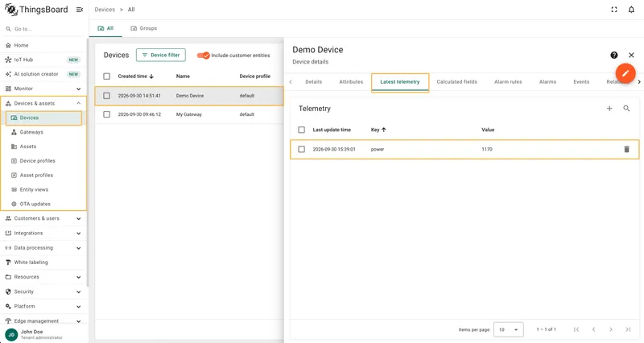The height and width of the screenshot is (343, 644).
Task: Open the notifications bell
Action: (x=631, y=10)
